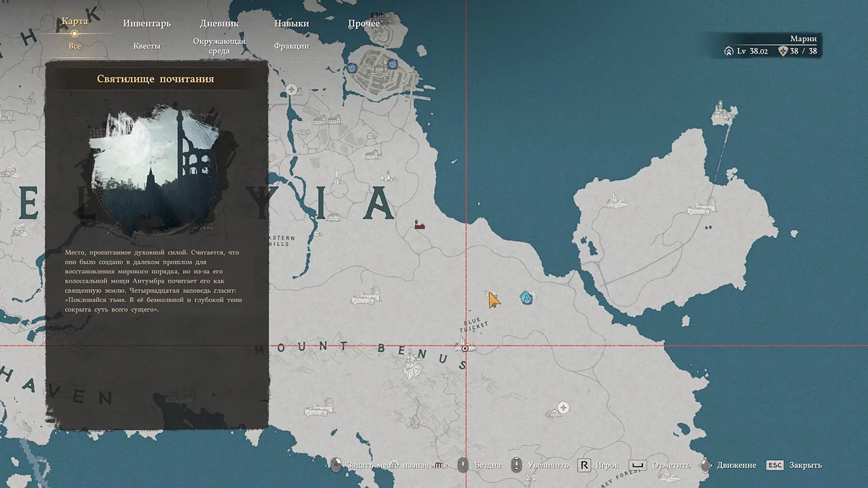Click the Игрок R key prompt

pos(584,465)
